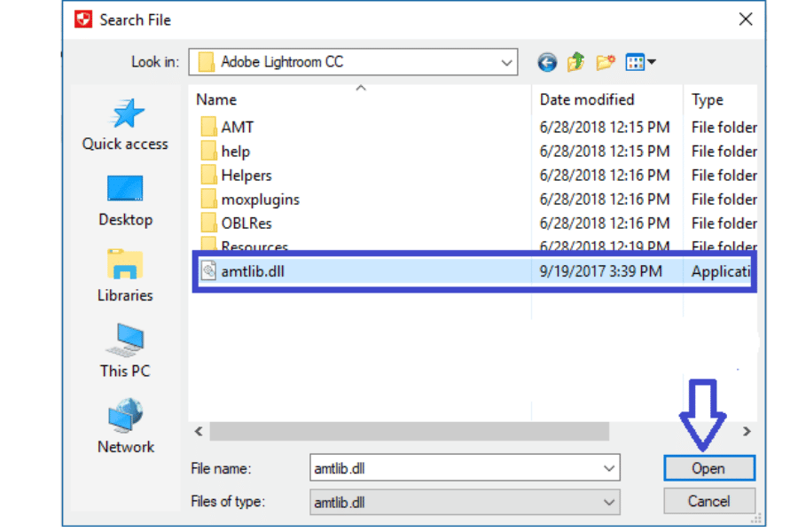Image resolution: width=798 pixels, height=532 pixels.
Task: Click the Open button
Action: 708,468
